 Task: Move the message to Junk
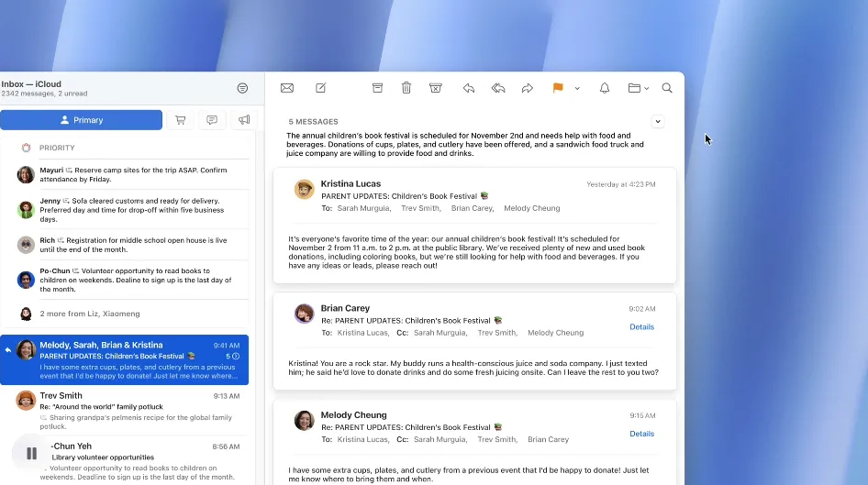(436, 88)
